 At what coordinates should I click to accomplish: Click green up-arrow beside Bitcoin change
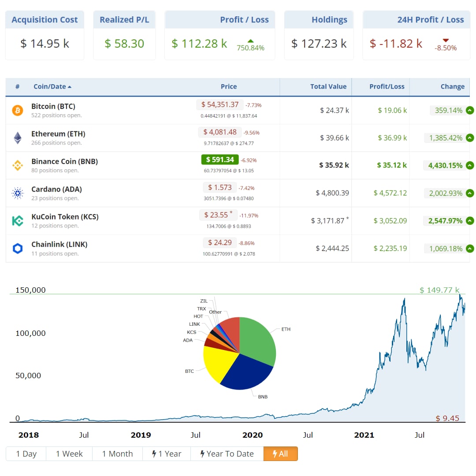470,111
